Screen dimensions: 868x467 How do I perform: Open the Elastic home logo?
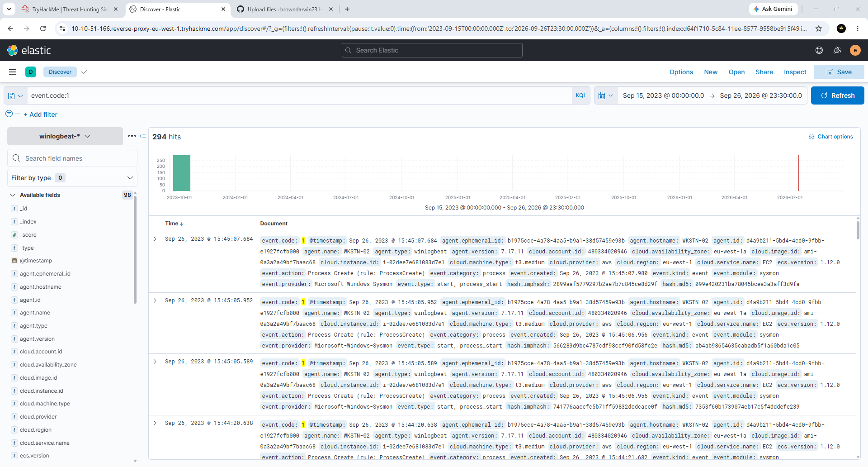(x=29, y=50)
